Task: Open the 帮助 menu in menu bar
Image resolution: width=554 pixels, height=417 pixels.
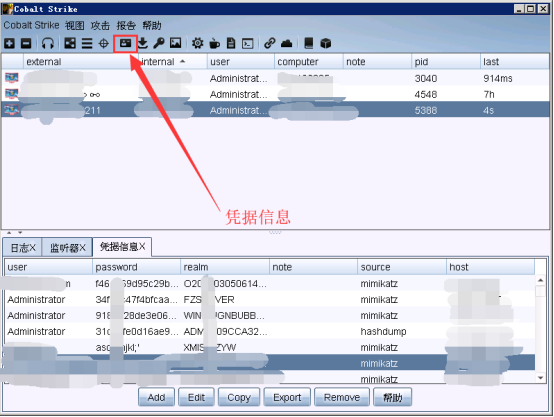Action: pos(152,25)
